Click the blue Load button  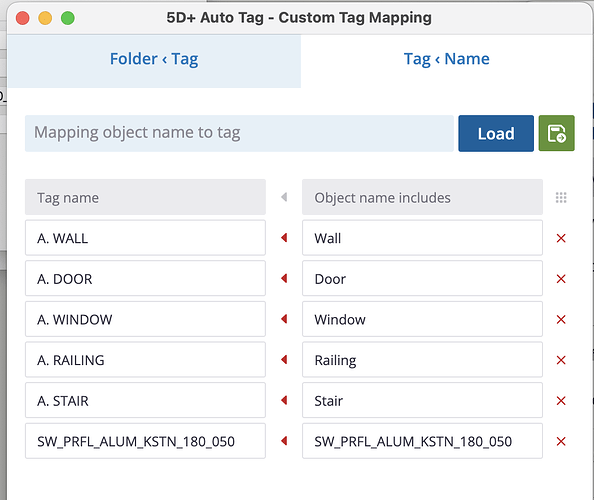tap(496, 133)
